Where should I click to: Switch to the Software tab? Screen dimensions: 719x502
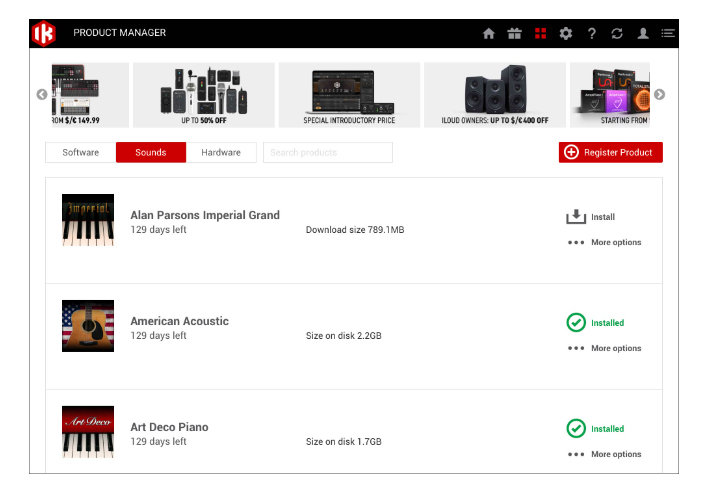click(81, 153)
